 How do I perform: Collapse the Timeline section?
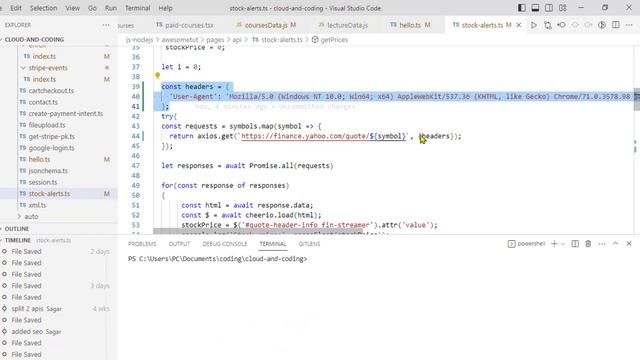pyautogui.click(x=18, y=240)
